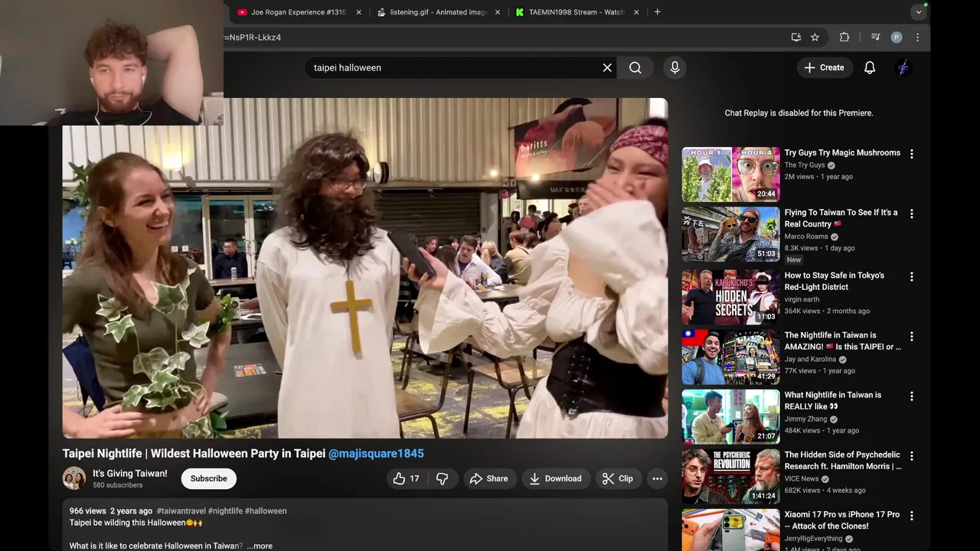Open the Marco Roams channel name

(x=806, y=236)
